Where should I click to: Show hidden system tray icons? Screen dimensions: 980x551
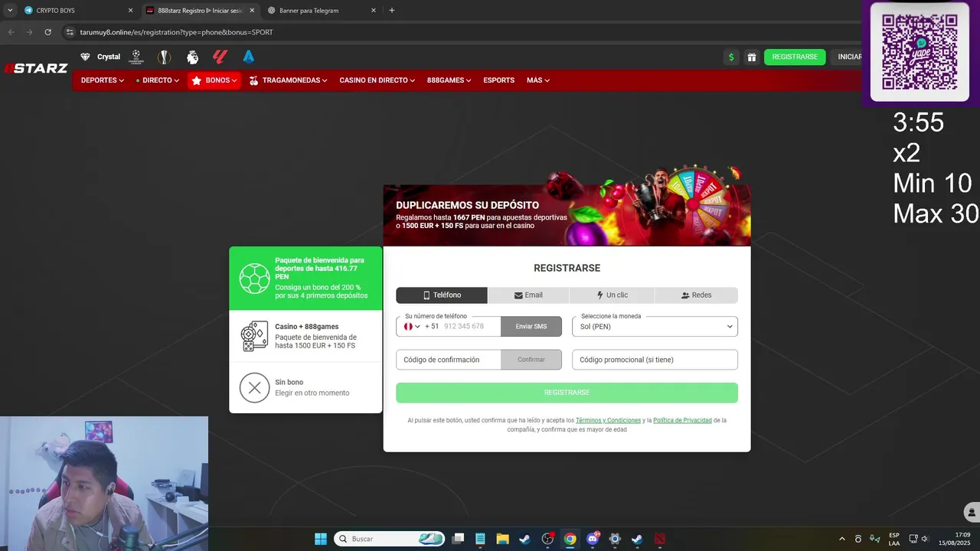842,539
